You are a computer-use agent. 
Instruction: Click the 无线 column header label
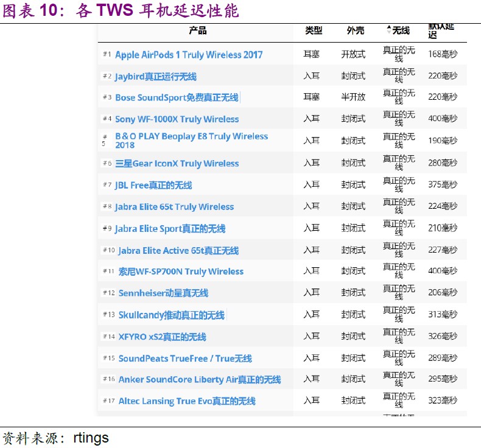click(x=401, y=30)
